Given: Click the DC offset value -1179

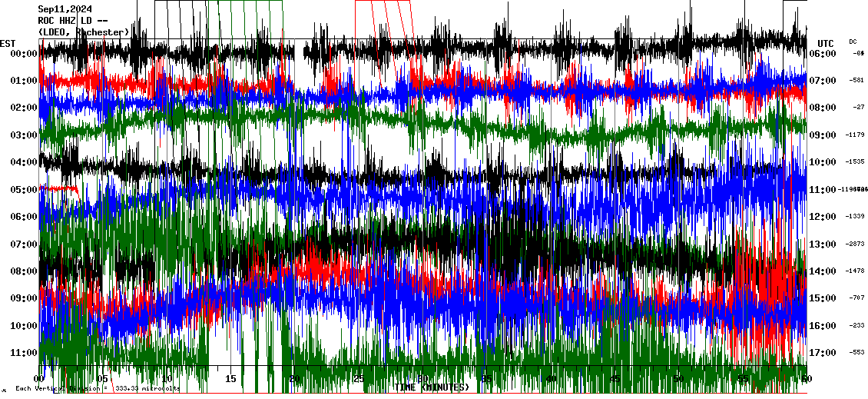Looking at the screenshot, I should coord(855,135).
